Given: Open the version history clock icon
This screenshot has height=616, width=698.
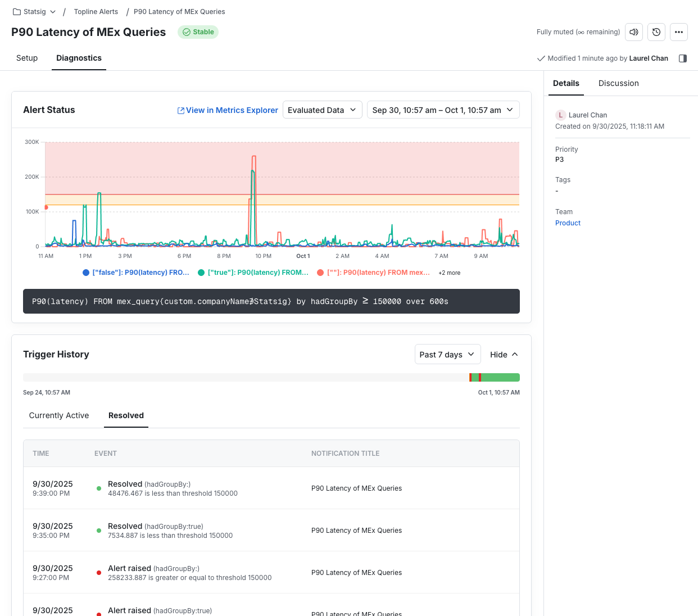Looking at the screenshot, I should [656, 32].
